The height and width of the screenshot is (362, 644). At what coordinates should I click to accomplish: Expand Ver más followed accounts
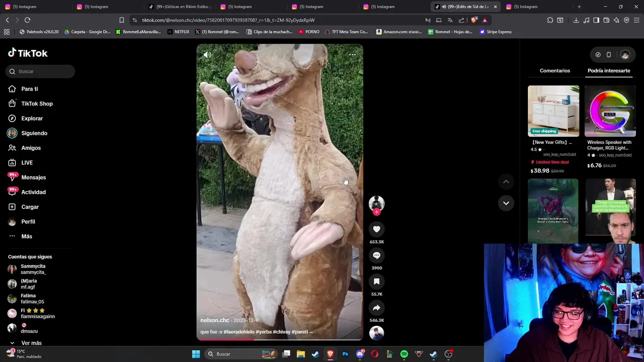[x=31, y=343]
